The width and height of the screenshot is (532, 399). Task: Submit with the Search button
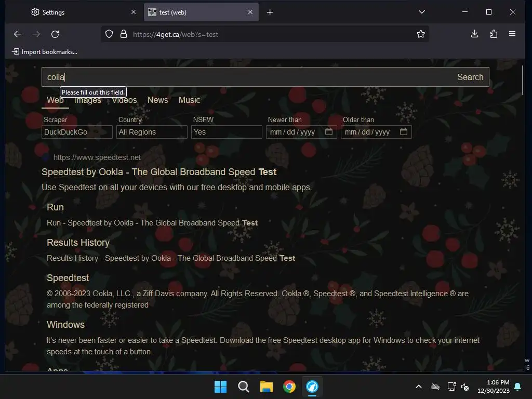tap(470, 77)
